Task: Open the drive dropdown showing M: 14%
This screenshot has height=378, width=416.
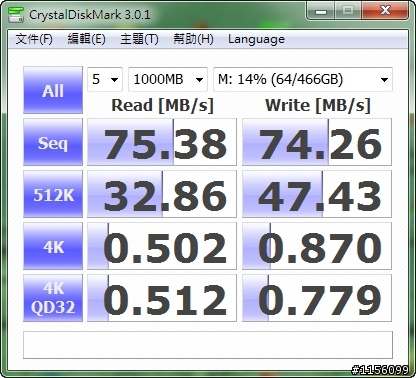Action: (303, 79)
